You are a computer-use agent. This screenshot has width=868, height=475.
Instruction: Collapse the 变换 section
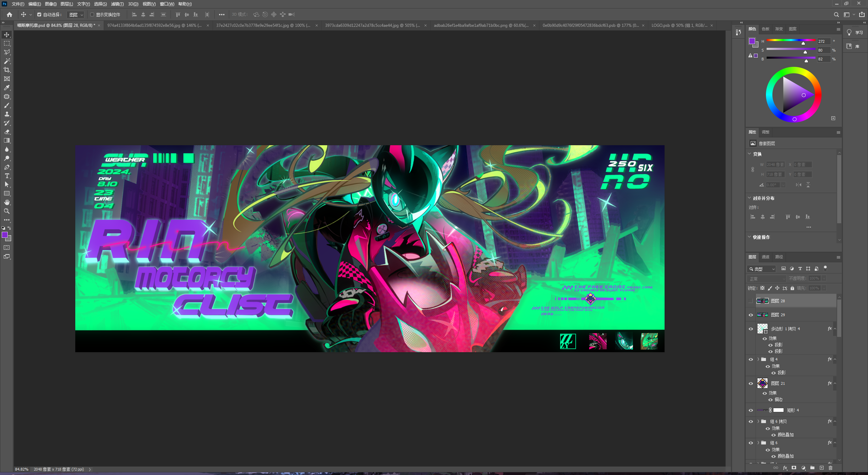750,154
